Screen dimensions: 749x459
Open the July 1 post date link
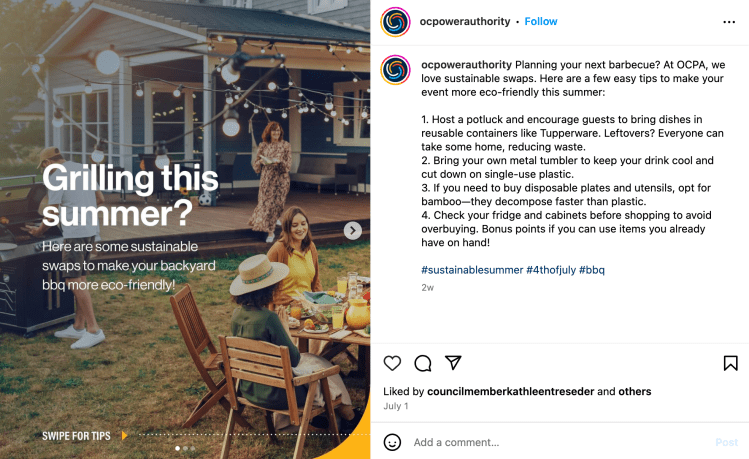point(396,406)
